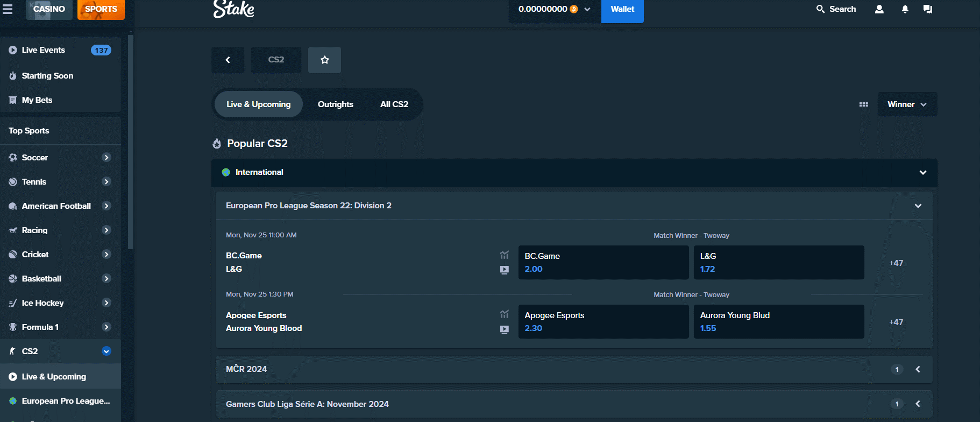Click the Tennis ball icon
The image size is (980, 422).
pos(13,182)
